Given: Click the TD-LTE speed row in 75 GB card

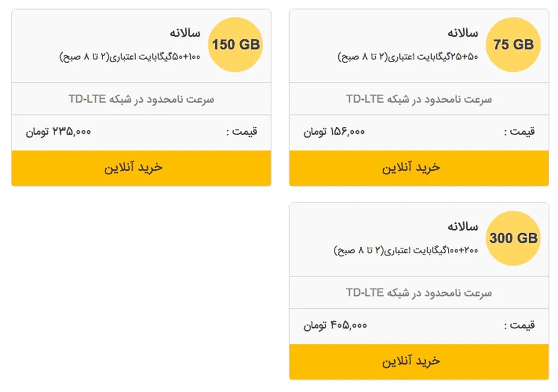Looking at the screenshot, I should pyautogui.click(x=418, y=99).
